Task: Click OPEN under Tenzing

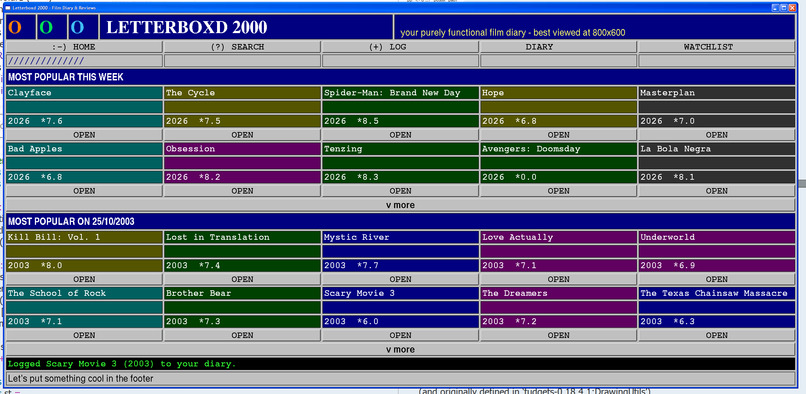Action: click(400, 191)
